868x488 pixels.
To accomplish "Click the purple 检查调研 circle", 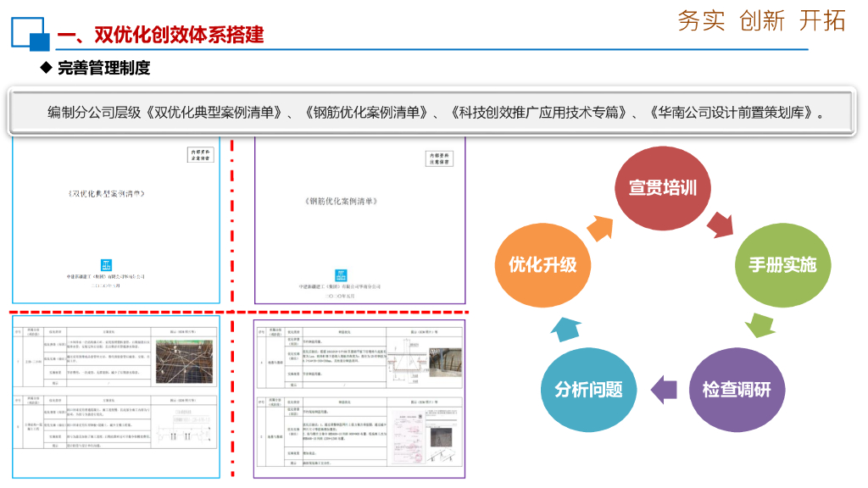I will click(737, 390).
